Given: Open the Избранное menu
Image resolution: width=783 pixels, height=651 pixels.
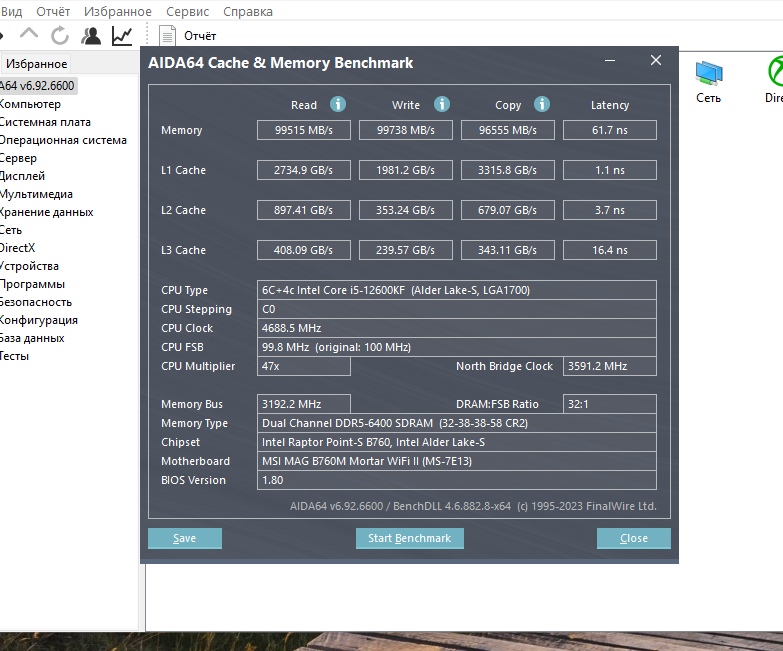Looking at the screenshot, I should 118,11.
